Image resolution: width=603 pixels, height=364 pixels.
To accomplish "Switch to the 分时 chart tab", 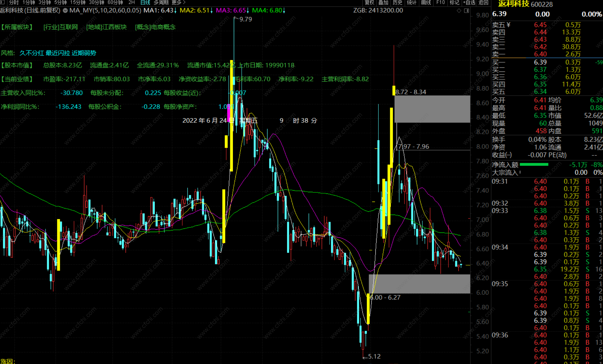I will tap(14, 2).
